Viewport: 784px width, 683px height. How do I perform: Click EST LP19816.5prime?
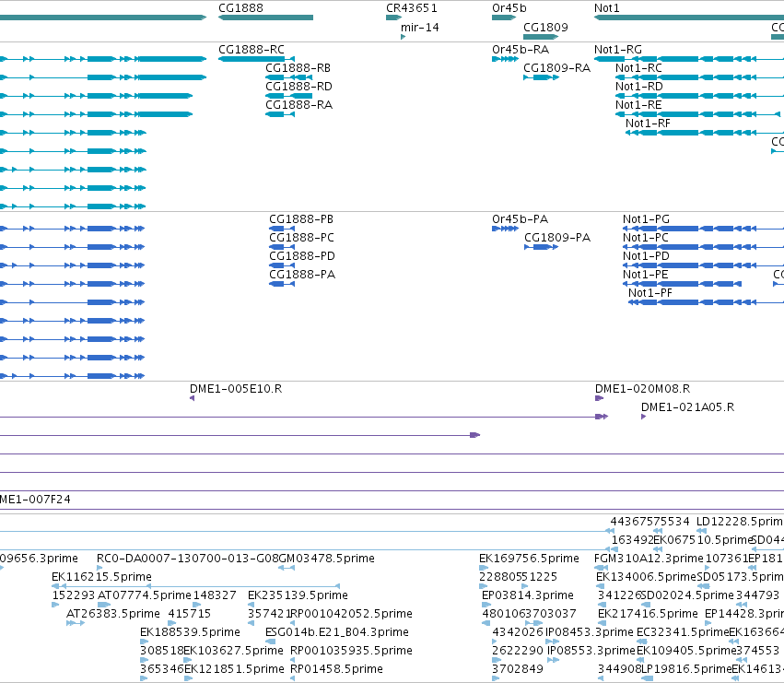coord(686,669)
